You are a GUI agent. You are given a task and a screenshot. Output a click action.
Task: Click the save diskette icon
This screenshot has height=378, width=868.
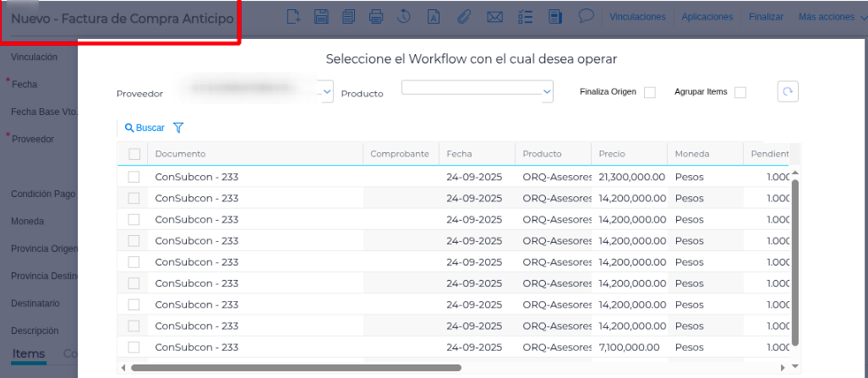pyautogui.click(x=321, y=16)
